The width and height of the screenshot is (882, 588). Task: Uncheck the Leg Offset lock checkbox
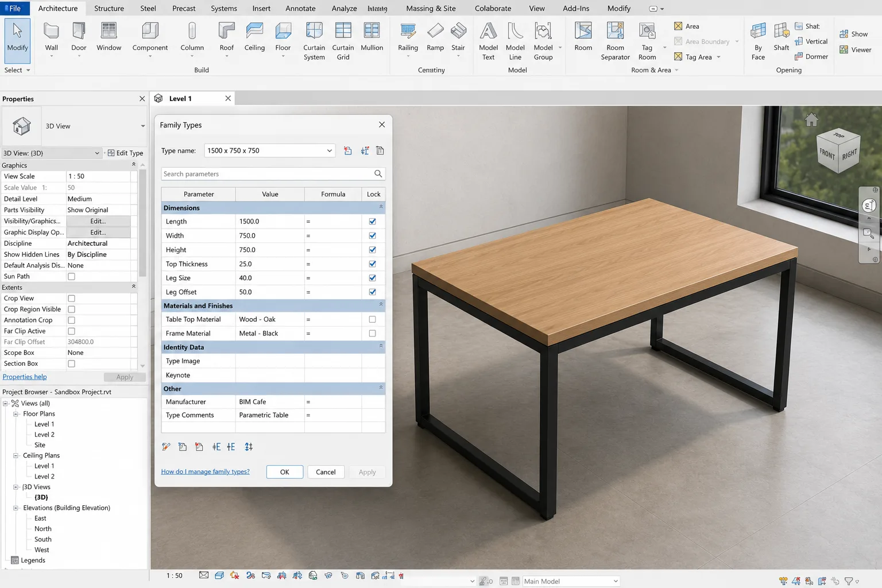tap(372, 292)
